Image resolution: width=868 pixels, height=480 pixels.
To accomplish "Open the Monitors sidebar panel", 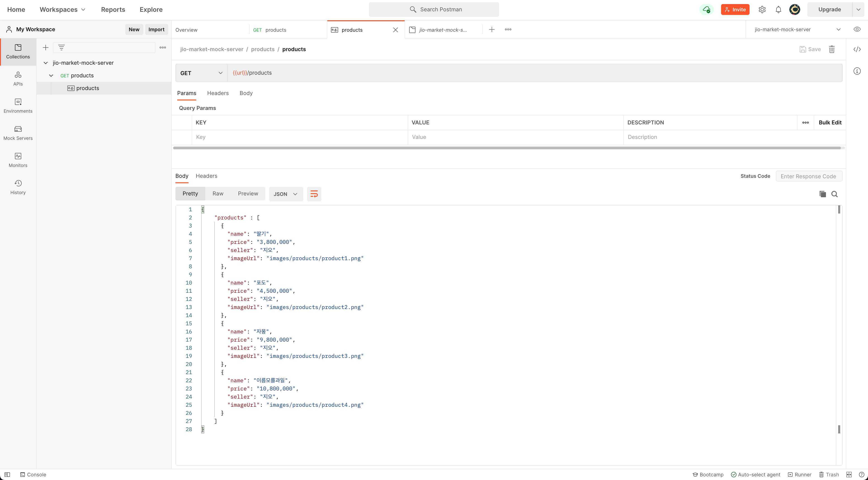I will point(18,160).
